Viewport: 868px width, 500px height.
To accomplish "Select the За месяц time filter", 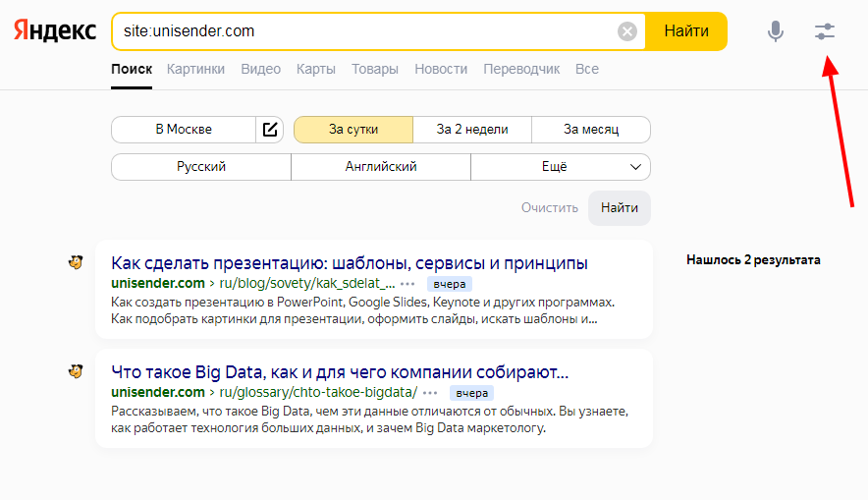I will pyautogui.click(x=591, y=130).
